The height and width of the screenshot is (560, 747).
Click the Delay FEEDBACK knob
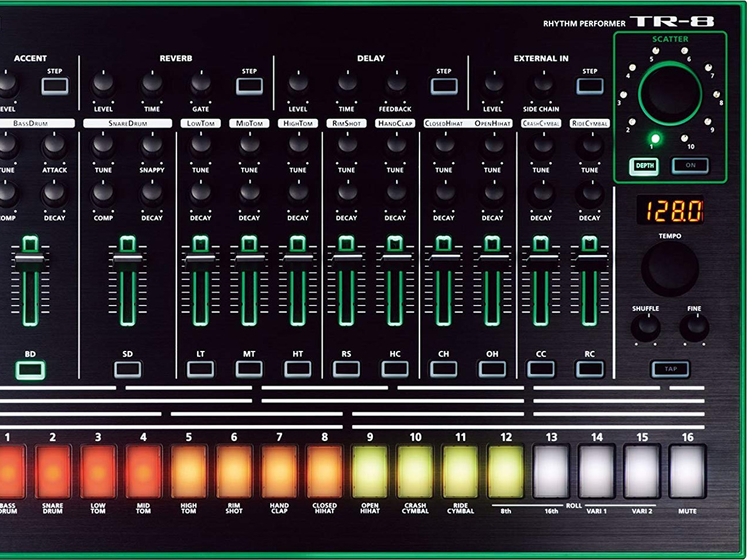click(395, 85)
